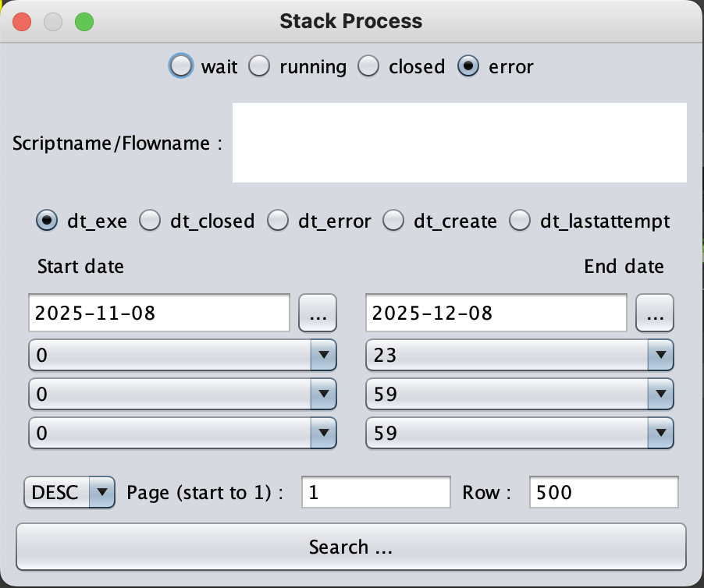704x588 pixels.
Task: Click the Row count field showing 500
Action: 603,493
